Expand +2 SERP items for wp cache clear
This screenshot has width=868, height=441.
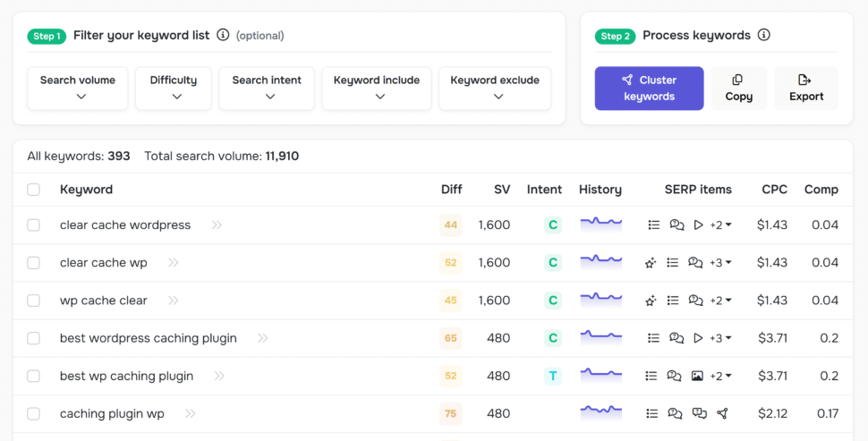(x=720, y=301)
